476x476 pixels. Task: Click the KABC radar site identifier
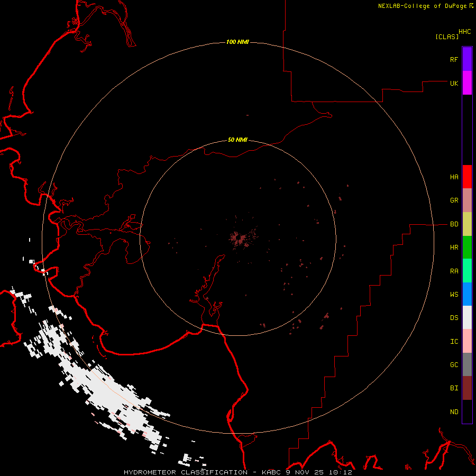click(272, 472)
